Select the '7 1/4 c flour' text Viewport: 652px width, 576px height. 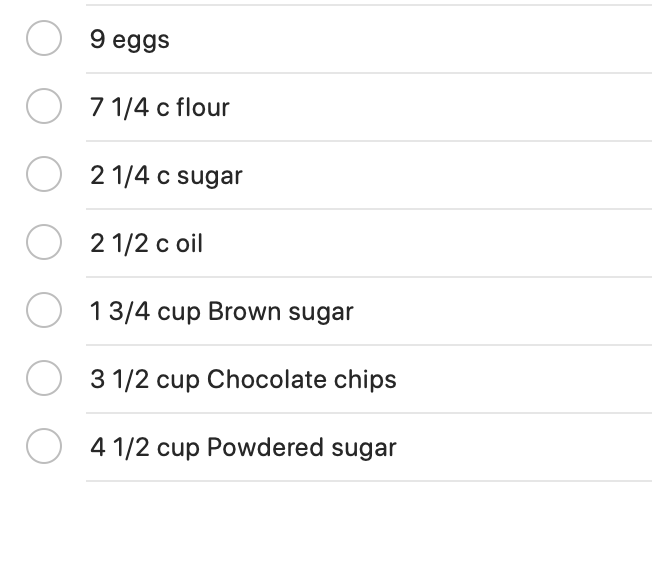159,107
